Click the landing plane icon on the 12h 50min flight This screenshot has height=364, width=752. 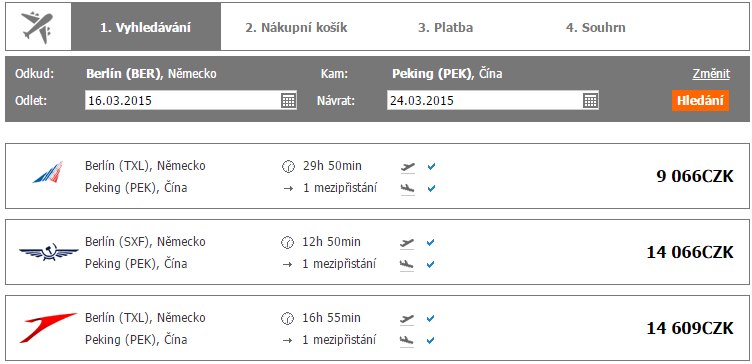pyautogui.click(x=407, y=264)
